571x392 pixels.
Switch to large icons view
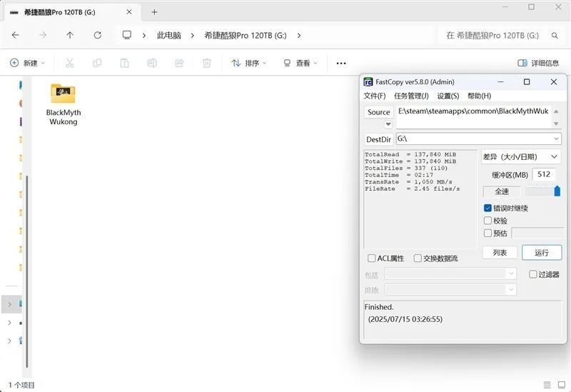click(x=562, y=384)
